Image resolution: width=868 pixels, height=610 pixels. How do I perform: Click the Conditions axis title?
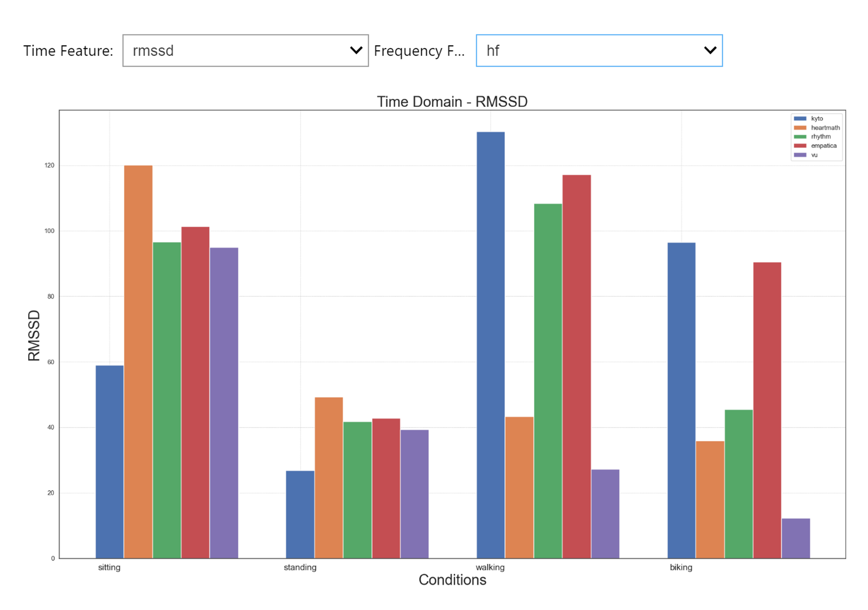(452, 580)
